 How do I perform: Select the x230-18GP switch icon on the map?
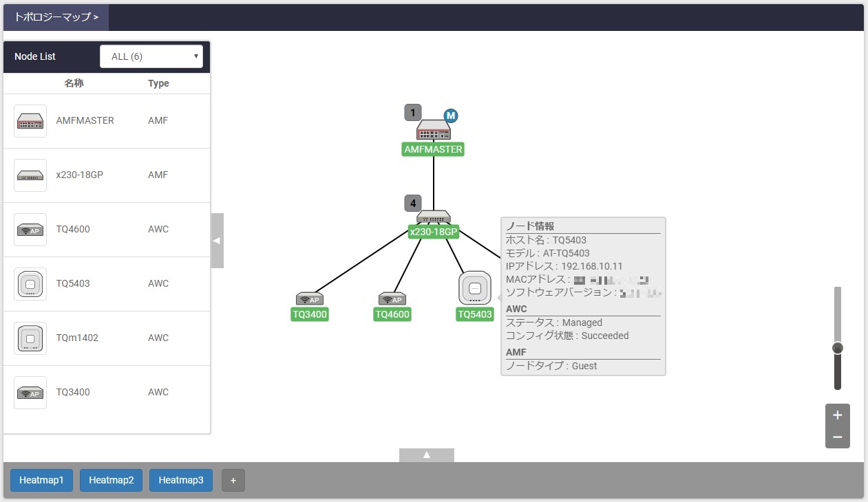(x=434, y=217)
